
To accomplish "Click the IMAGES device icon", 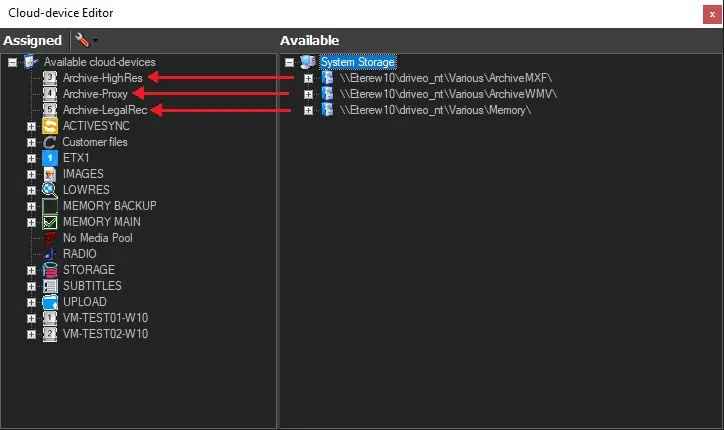I will click(x=50, y=174).
